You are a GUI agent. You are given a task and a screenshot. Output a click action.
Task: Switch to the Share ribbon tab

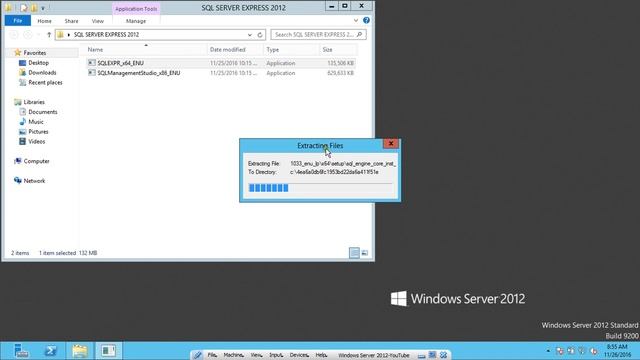[71, 21]
